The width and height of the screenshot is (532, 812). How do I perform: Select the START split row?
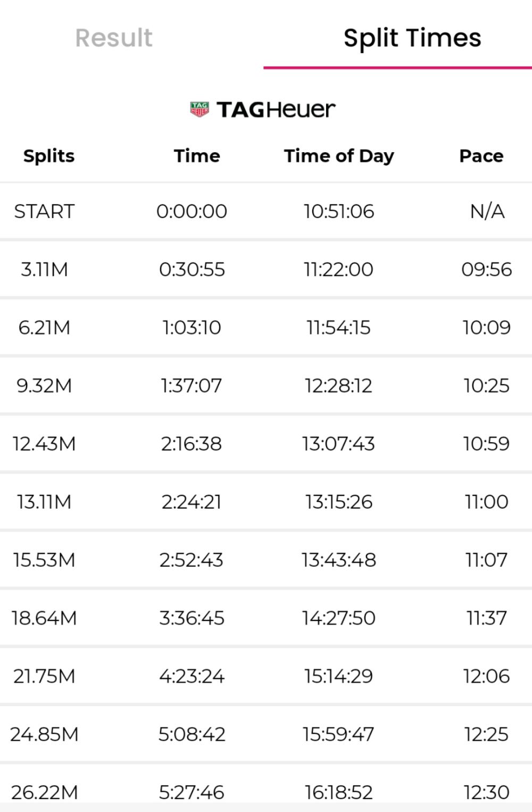tap(266, 211)
